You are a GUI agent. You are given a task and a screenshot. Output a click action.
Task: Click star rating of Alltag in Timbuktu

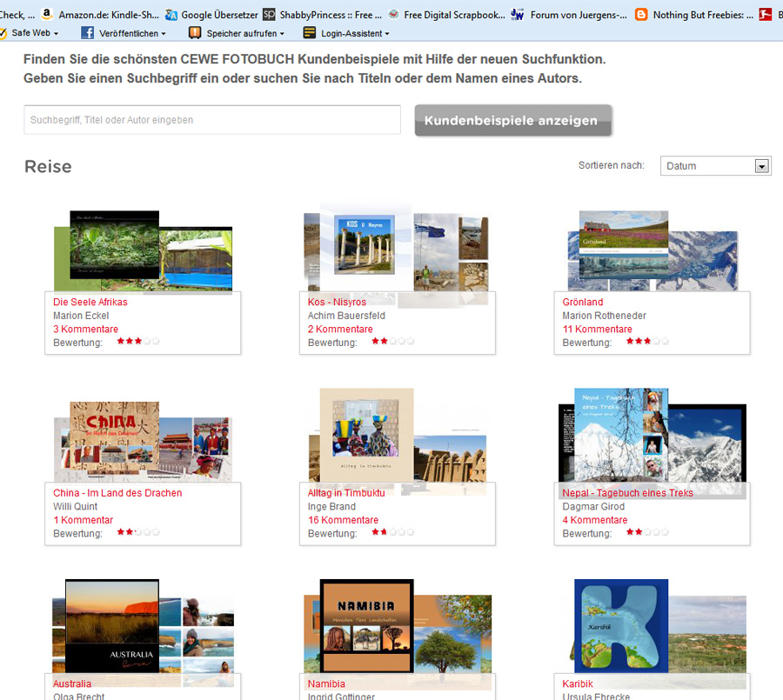[393, 532]
